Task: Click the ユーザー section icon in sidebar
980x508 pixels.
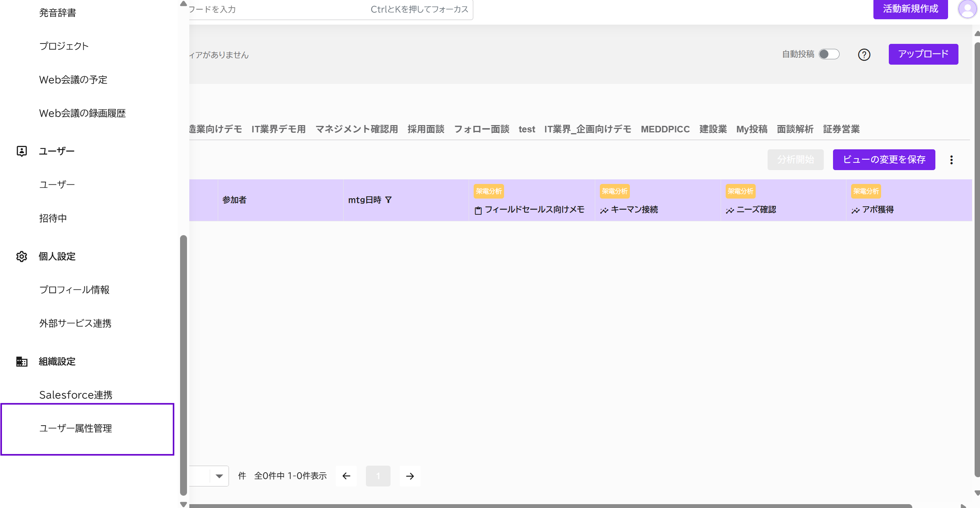Action: pyautogui.click(x=22, y=151)
